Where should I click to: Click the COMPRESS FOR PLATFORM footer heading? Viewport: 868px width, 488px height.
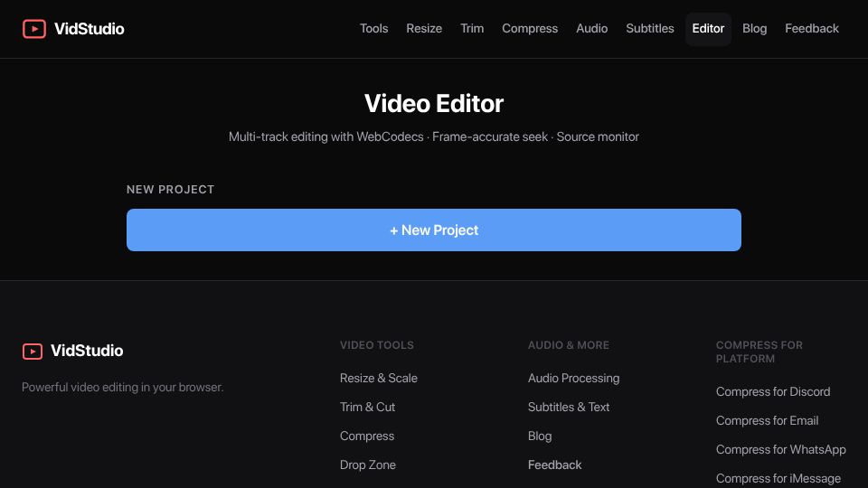click(759, 352)
